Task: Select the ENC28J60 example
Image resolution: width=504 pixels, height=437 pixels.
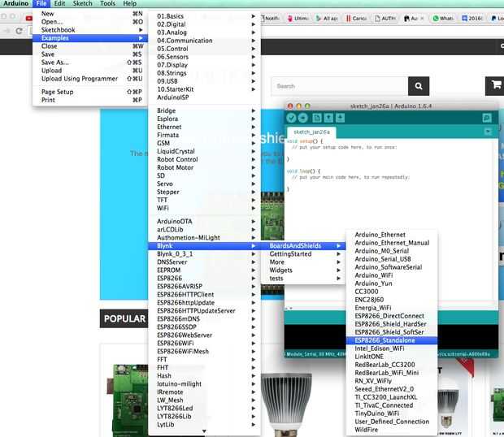Action: coord(392,300)
